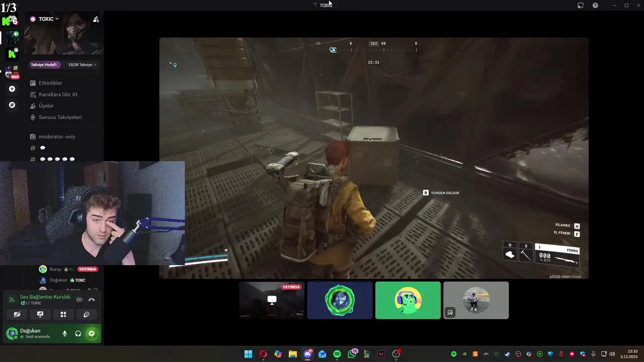The height and width of the screenshot is (362, 644).
Task: Add a server with the plus icon
Action: coord(12,89)
